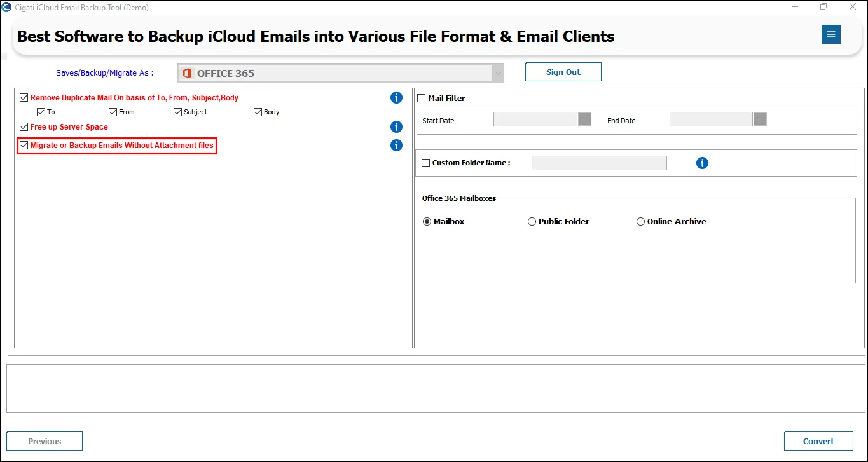The height and width of the screenshot is (462, 868).
Task: Uncheck Remove Duplicate Mail checkbox
Action: (24, 98)
